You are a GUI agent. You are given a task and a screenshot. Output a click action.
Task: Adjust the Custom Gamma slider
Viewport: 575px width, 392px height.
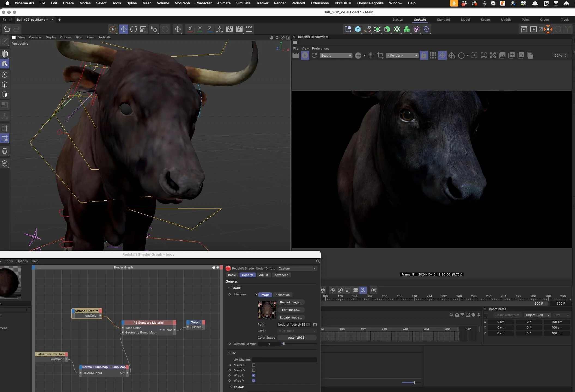[284, 344]
